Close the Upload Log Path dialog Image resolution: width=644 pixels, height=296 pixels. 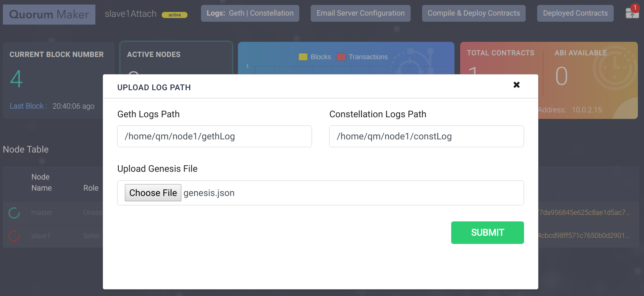[517, 85]
